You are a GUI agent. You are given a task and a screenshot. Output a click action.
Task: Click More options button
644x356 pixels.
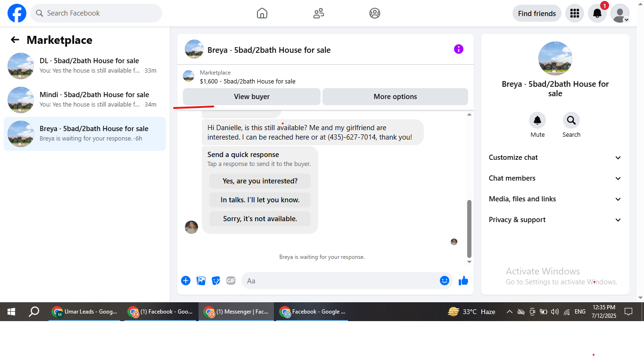395,97
